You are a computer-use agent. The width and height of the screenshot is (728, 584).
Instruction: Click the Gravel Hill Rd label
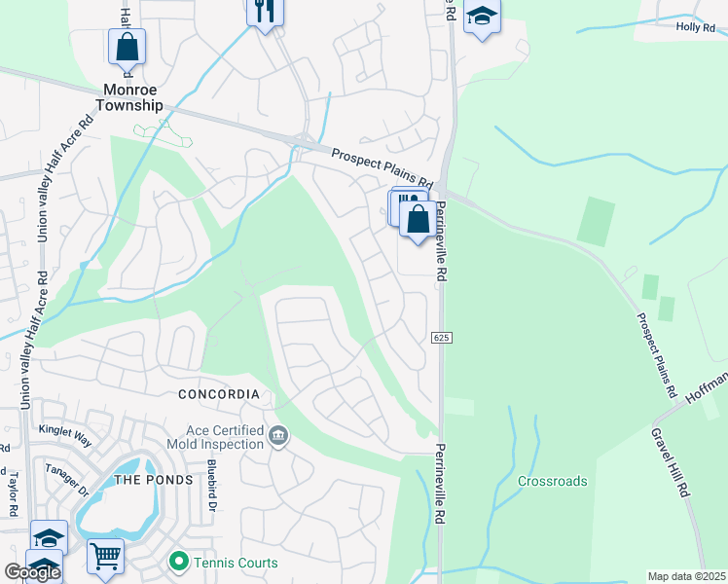(x=671, y=462)
